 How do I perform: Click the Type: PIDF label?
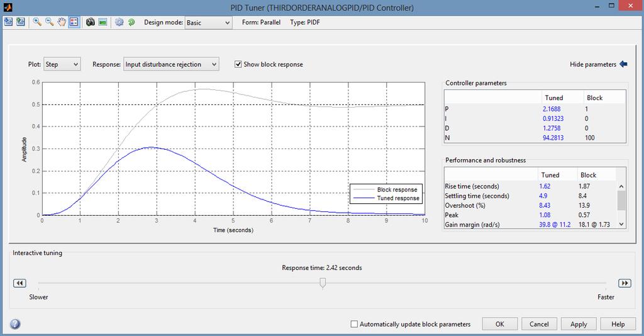305,22
